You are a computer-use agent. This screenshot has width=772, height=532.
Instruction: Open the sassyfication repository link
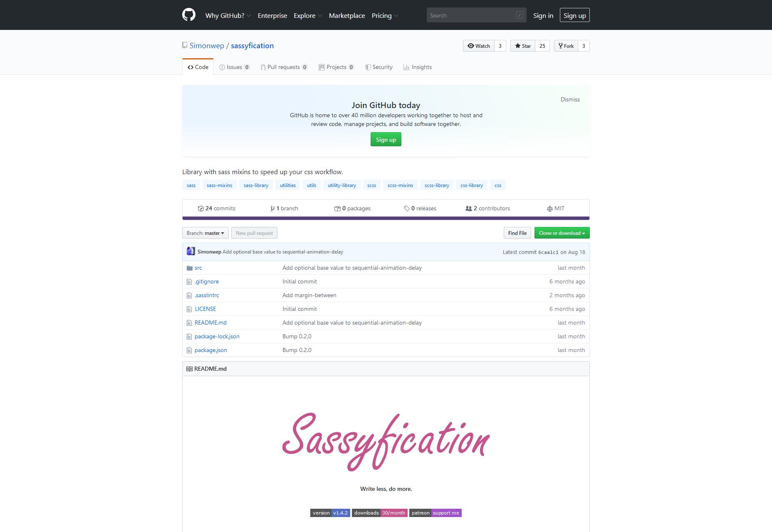(x=252, y=46)
